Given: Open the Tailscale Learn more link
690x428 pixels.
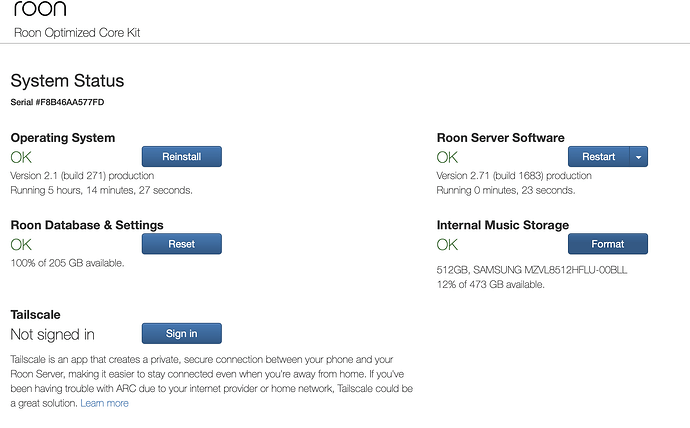Looking at the screenshot, I should (104, 403).
